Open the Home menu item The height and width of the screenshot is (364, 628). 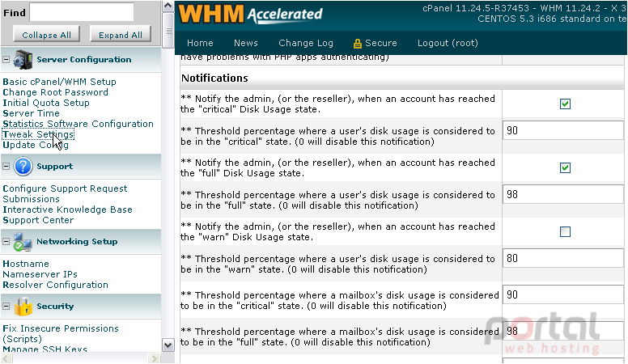point(200,43)
